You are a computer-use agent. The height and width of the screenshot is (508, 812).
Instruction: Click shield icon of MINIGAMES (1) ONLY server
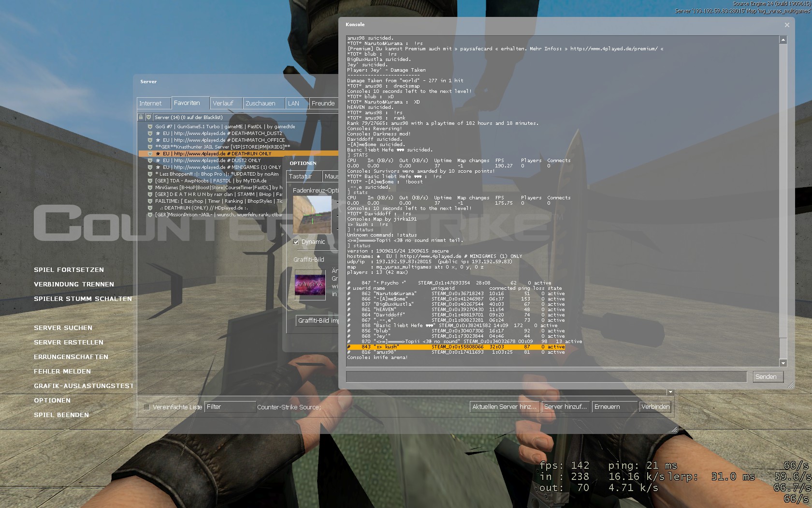pyautogui.click(x=150, y=167)
